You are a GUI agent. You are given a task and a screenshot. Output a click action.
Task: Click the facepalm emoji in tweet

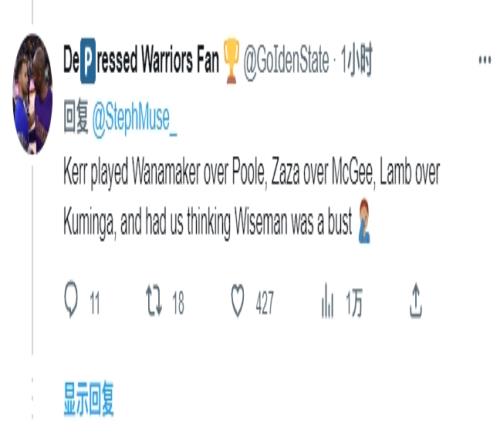[364, 221]
